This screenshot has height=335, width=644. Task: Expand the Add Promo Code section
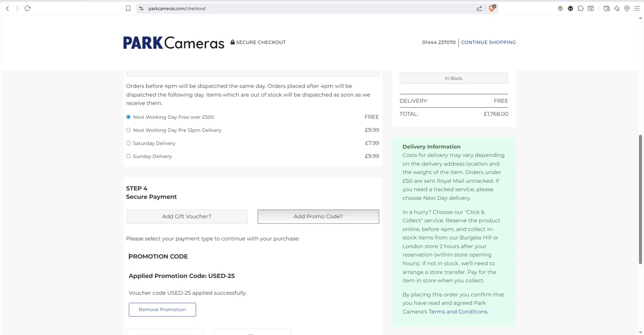tap(318, 217)
